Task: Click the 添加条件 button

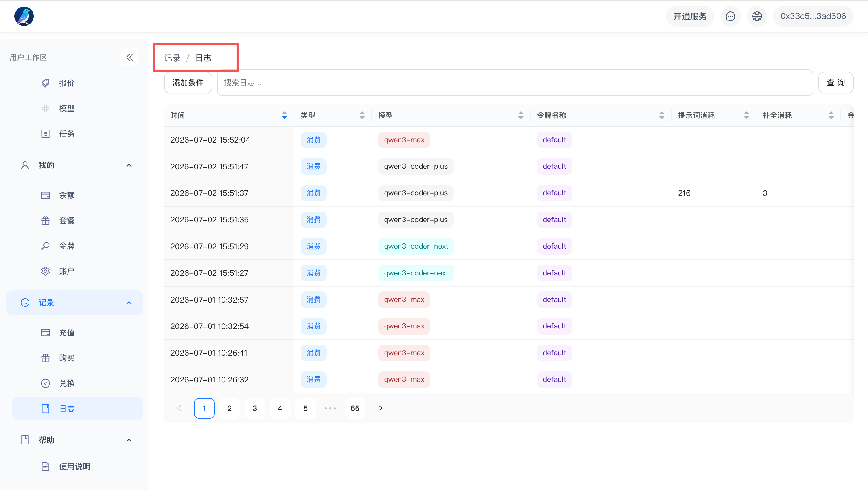Action: pyautogui.click(x=188, y=83)
